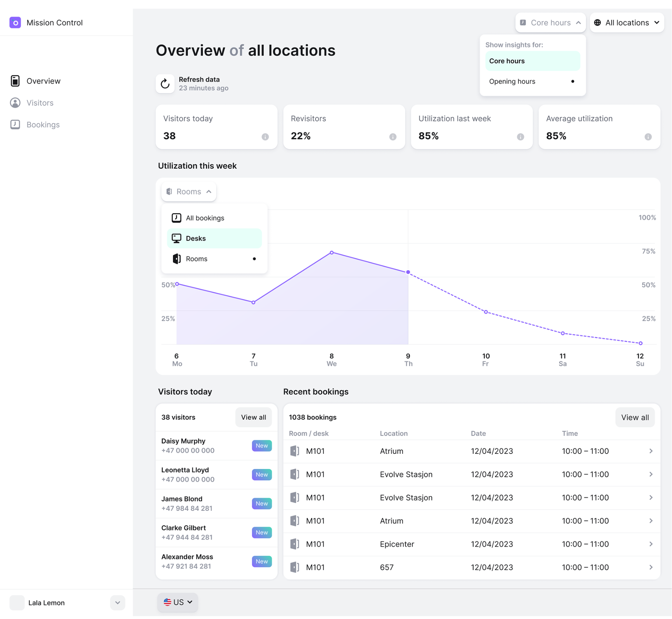This screenshot has height=619, width=672.
Task: Click the info icon on Revisitors card
Action: click(x=393, y=137)
